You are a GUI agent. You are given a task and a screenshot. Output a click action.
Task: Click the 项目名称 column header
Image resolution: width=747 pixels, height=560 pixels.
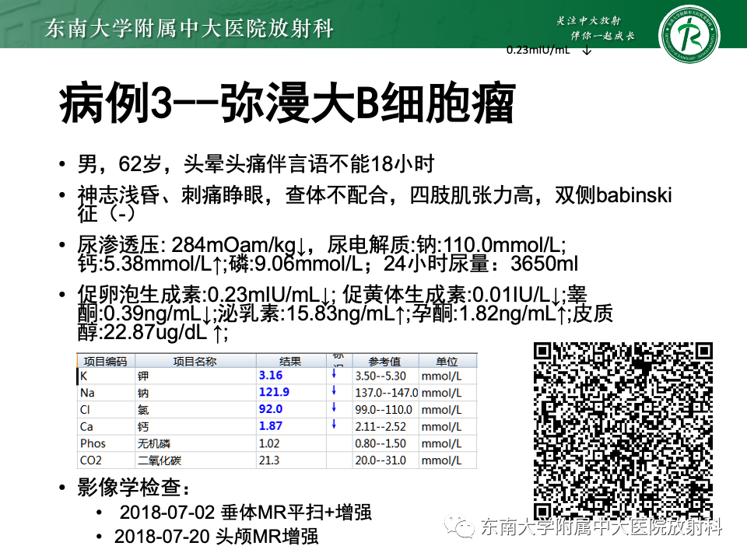pos(195,362)
